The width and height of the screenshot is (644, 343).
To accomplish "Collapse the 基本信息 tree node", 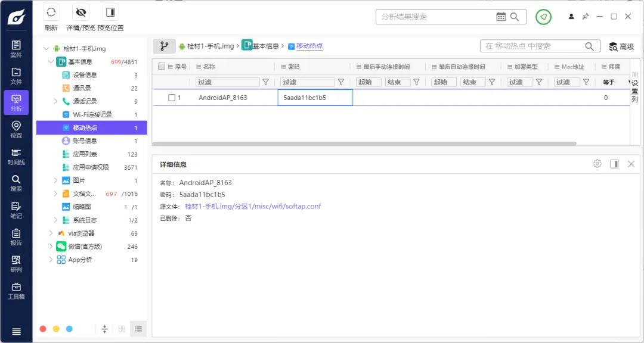I will [51, 62].
